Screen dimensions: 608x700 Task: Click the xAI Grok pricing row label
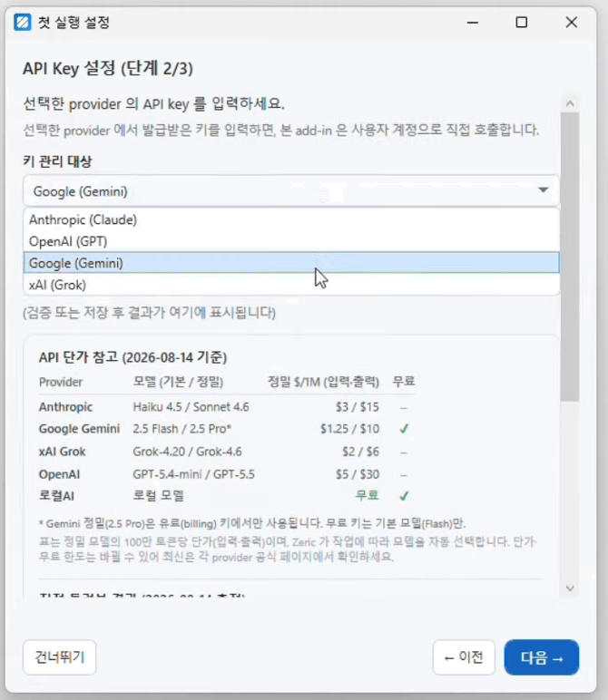(62, 452)
